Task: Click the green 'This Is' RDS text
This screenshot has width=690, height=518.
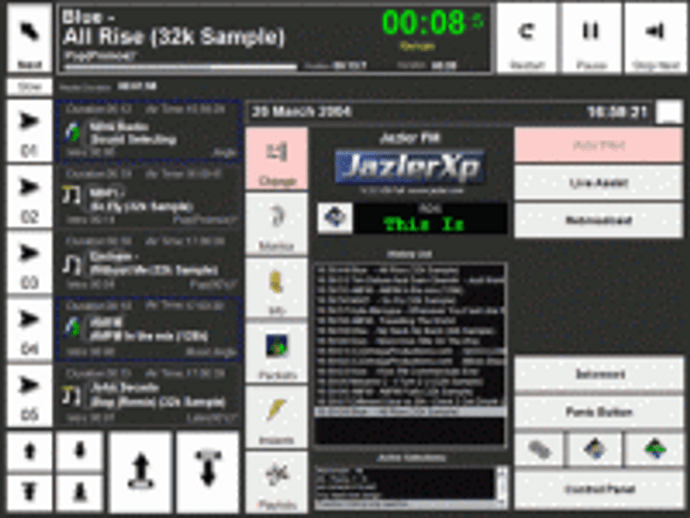Action: (424, 224)
